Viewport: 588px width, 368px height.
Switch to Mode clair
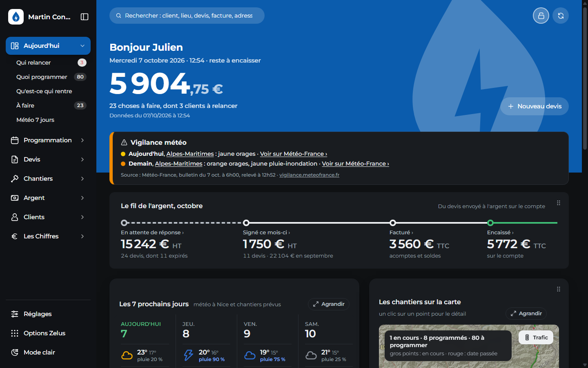click(48, 352)
